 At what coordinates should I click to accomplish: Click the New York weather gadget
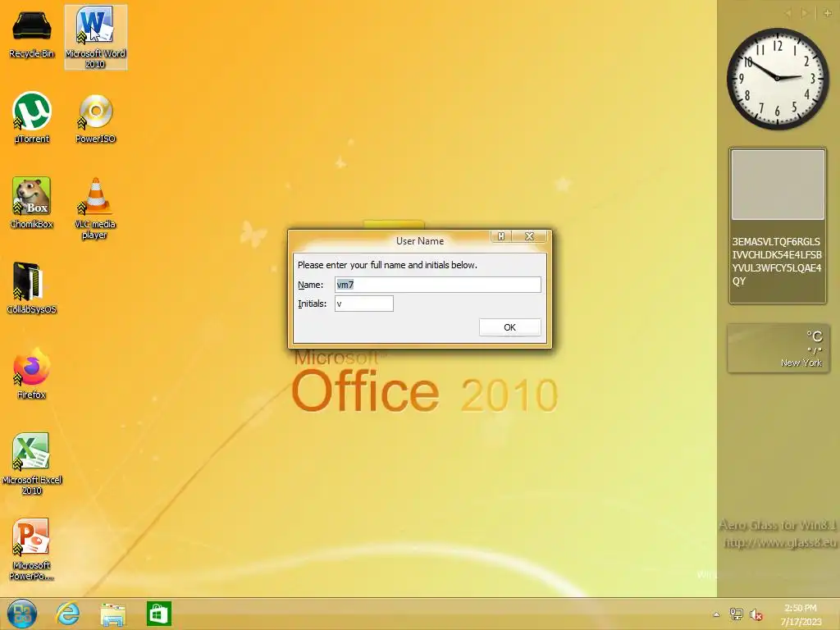778,348
